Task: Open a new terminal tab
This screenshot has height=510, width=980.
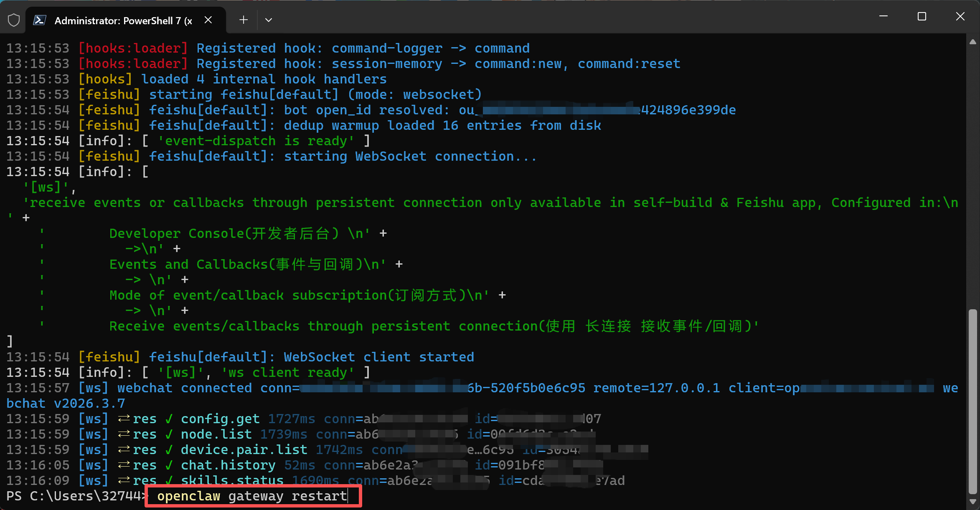Action: tap(244, 20)
